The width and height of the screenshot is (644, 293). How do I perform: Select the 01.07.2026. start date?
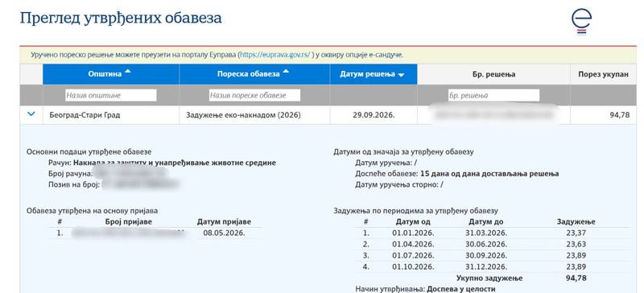pos(413,256)
